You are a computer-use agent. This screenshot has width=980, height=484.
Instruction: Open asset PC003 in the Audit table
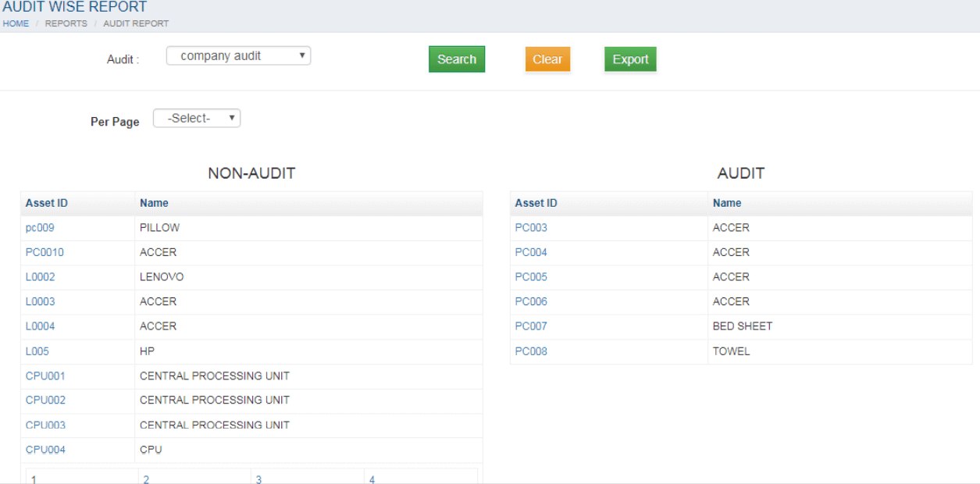[x=531, y=228]
